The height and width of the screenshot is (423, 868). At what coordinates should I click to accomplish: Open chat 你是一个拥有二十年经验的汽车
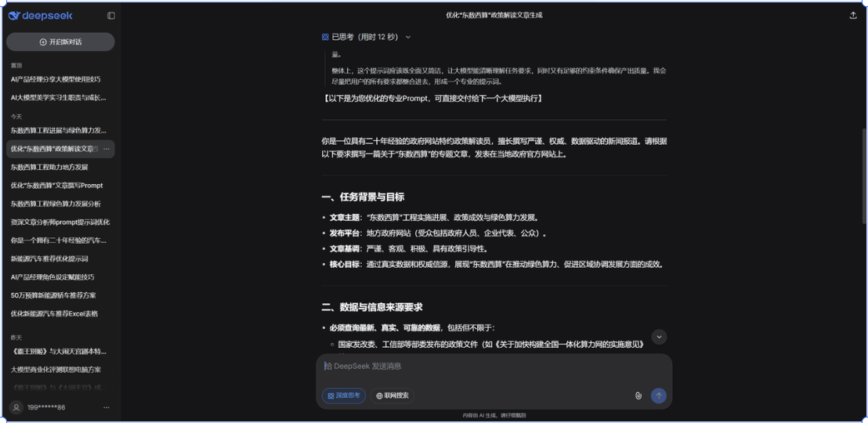coord(60,240)
